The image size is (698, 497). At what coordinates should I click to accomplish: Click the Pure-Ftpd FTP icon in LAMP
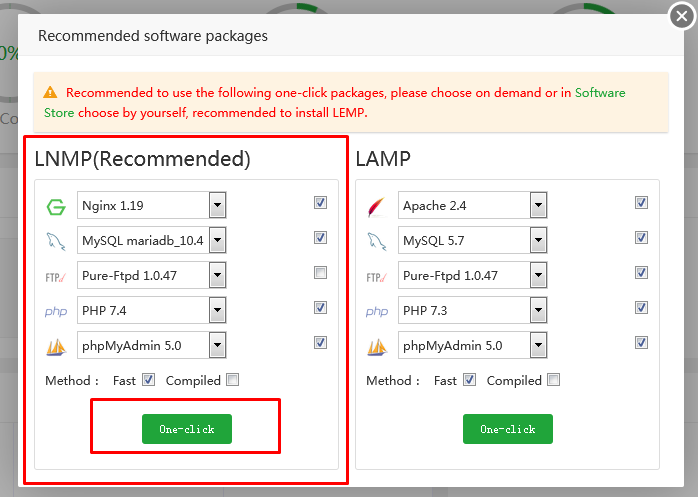pyautogui.click(x=376, y=276)
